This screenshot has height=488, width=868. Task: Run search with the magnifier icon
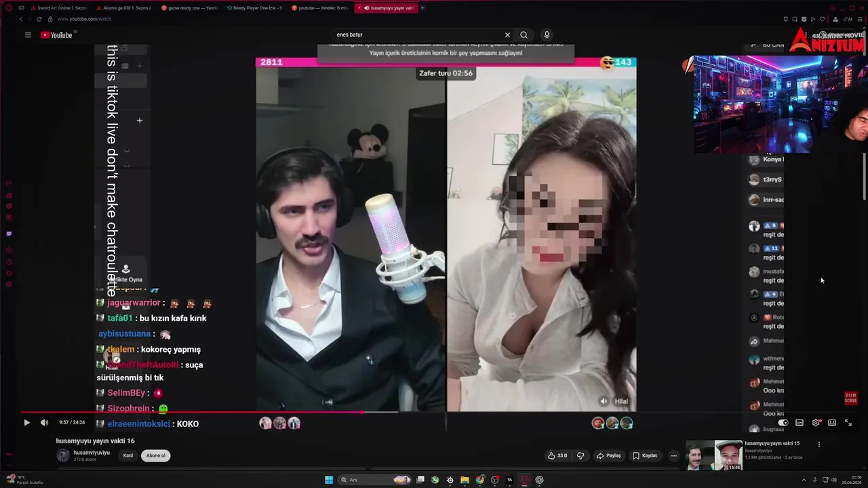(524, 35)
